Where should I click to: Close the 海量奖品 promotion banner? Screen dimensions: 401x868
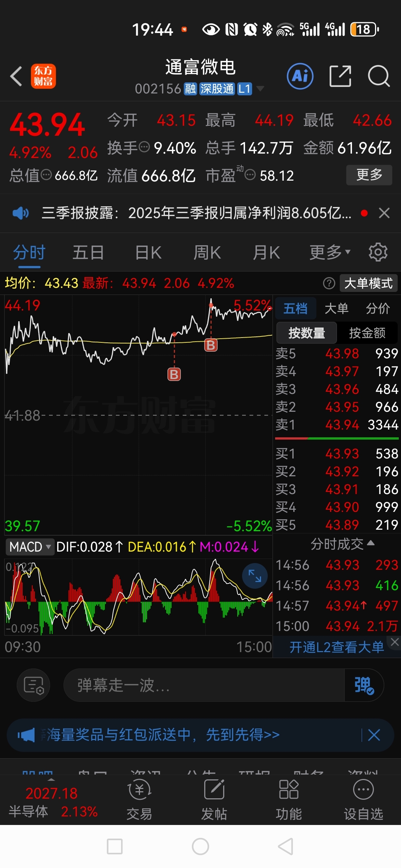coord(374,734)
